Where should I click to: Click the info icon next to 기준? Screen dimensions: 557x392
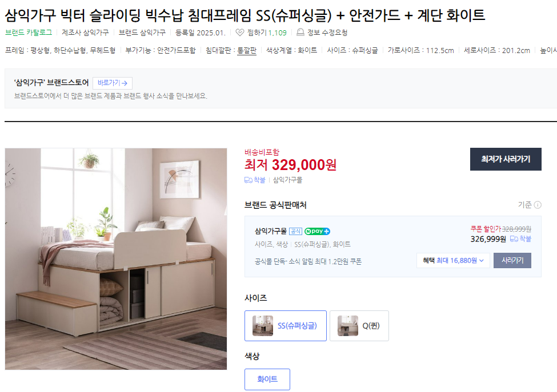[538, 205]
